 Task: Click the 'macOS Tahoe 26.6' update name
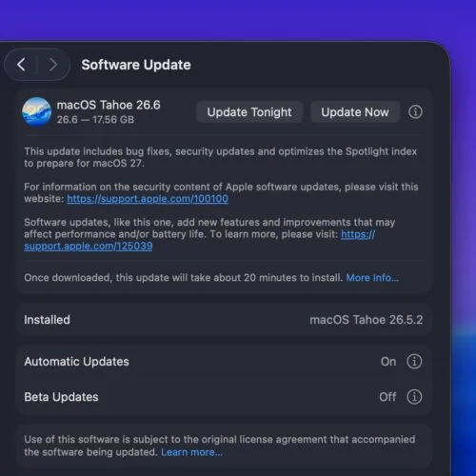coord(109,105)
